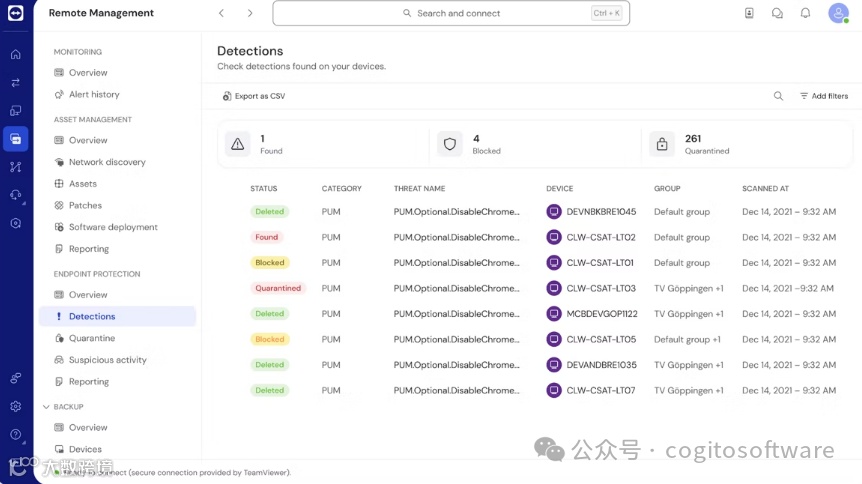
Task: Open the support headset icon in rail
Action: point(15,195)
